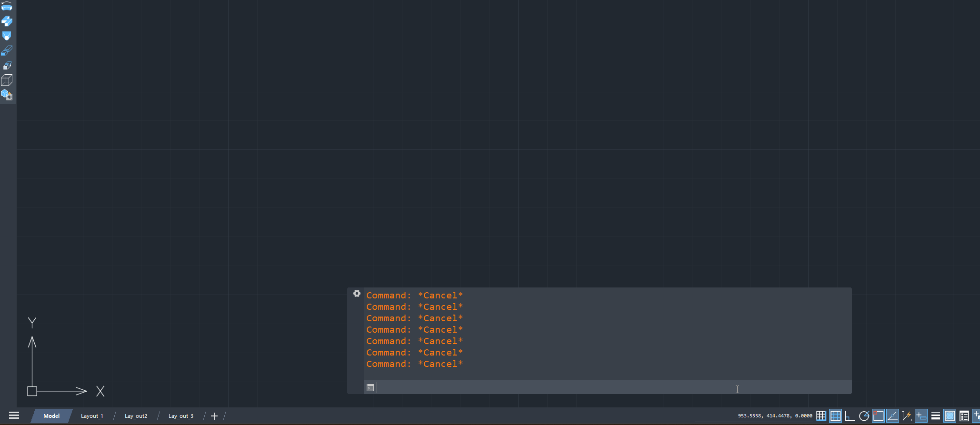Click the command prompt icon in input bar
Screen dimensions: 980x425
(370, 387)
